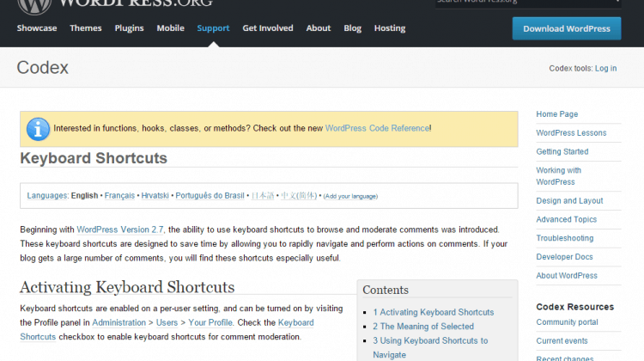Open the Your Profile link
The image size is (644, 361).
tap(210, 322)
